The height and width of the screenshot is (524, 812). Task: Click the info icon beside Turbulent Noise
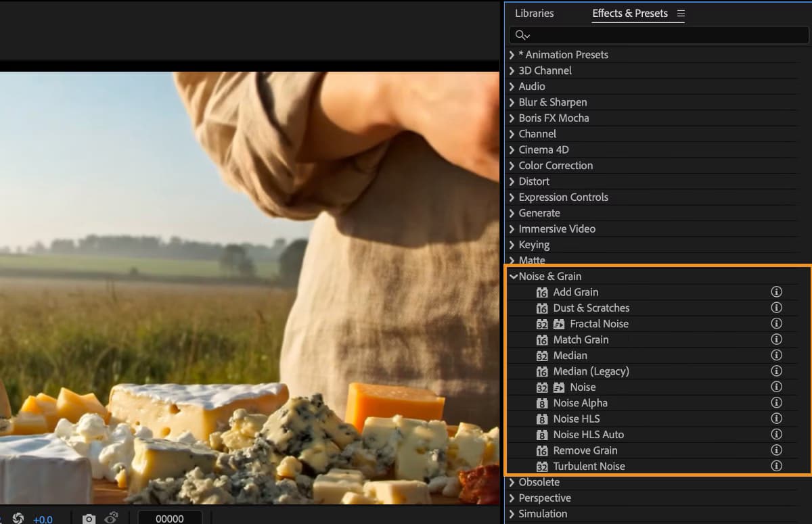coord(776,466)
